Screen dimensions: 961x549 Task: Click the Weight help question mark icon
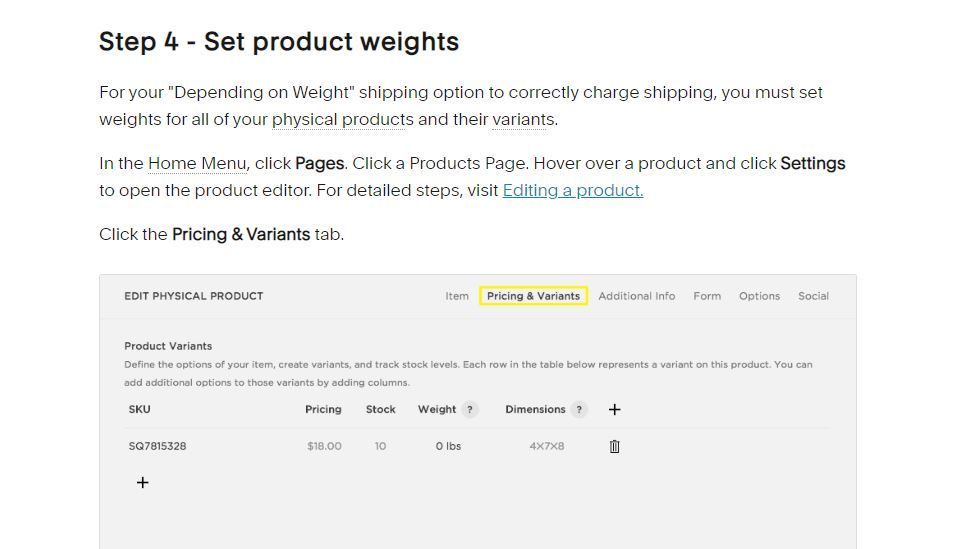pyautogui.click(x=470, y=409)
